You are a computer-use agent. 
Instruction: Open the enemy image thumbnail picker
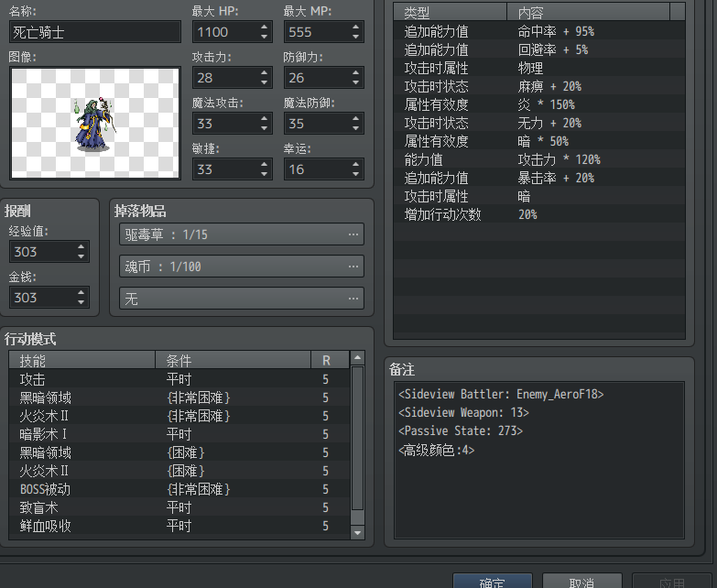click(95, 123)
